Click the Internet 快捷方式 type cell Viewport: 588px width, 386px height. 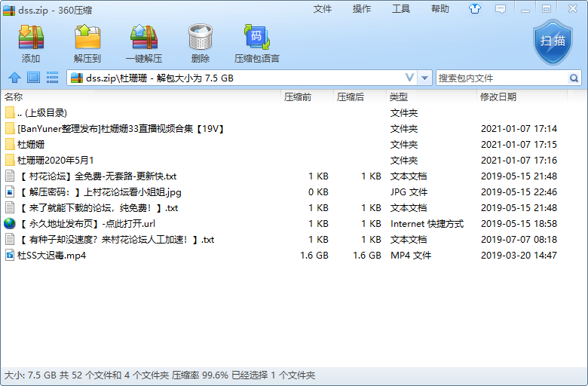click(x=427, y=224)
